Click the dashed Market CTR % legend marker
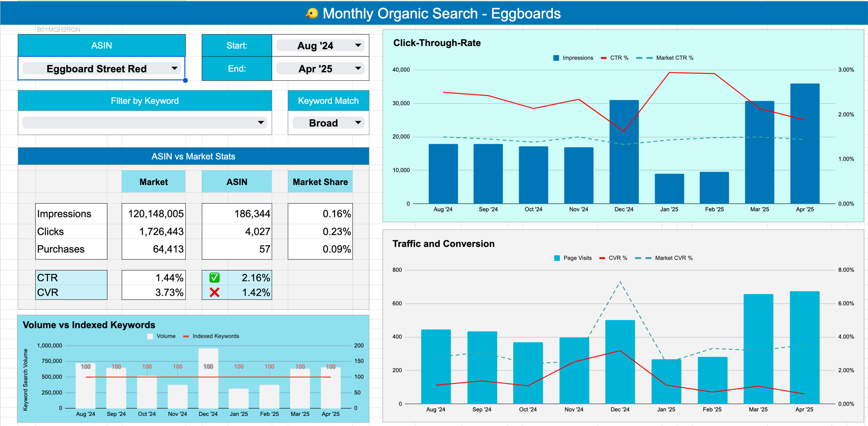868x426 pixels. (644, 58)
